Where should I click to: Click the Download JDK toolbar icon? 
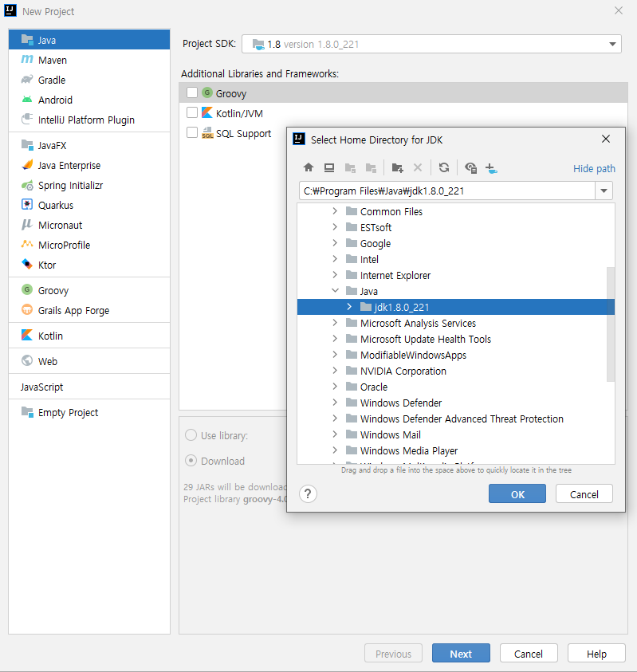[491, 168]
